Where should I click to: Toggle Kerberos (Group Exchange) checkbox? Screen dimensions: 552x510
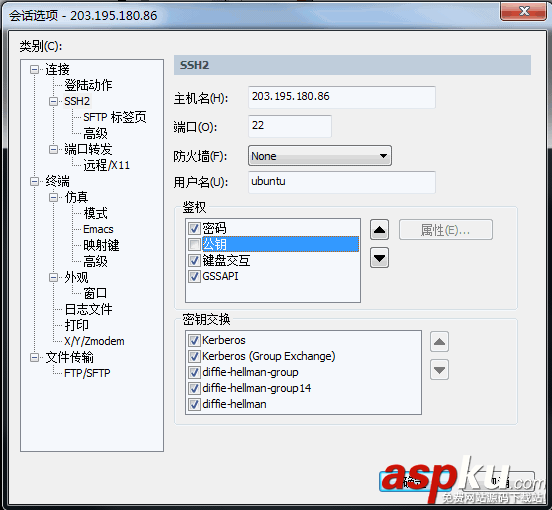click(x=194, y=356)
